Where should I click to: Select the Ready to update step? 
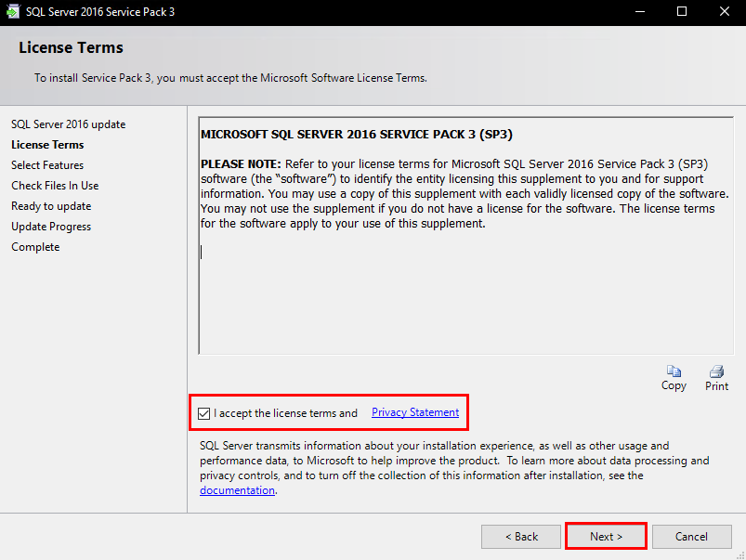(51, 206)
